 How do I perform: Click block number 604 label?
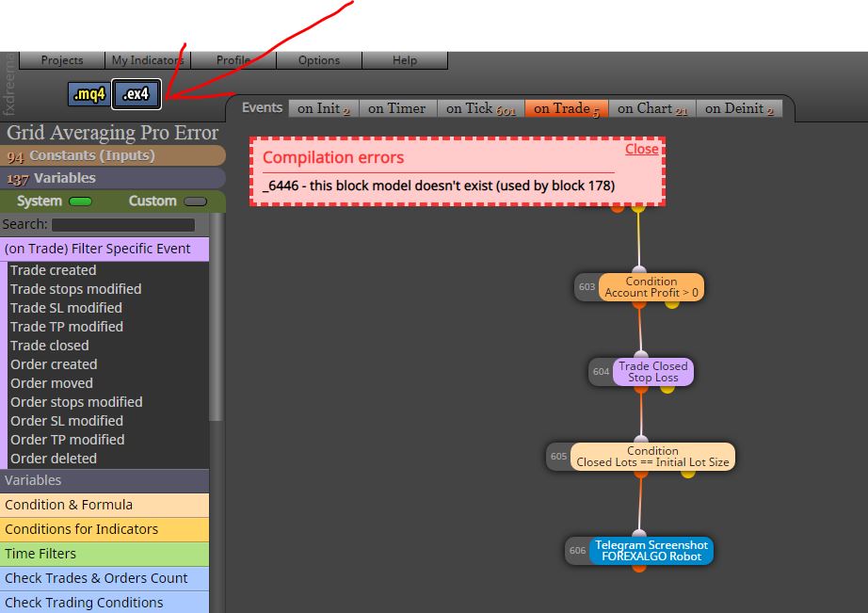[x=602, y=372]
